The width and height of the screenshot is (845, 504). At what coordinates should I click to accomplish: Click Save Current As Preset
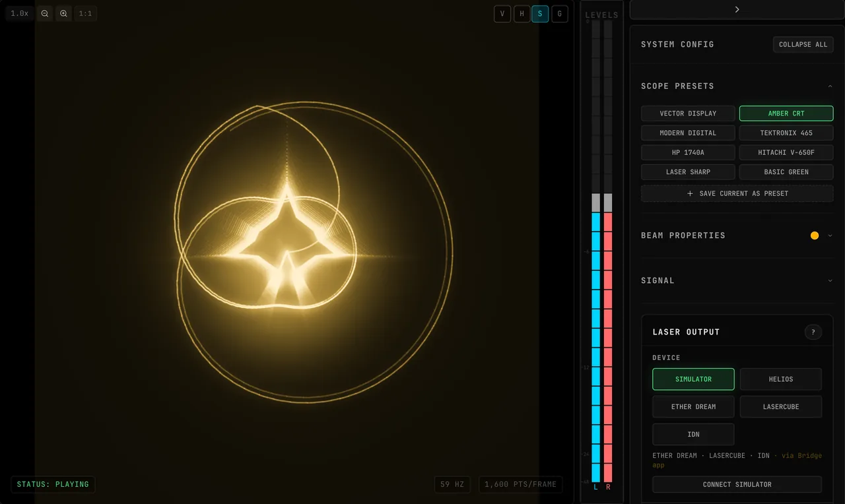[x=737, y=193]
